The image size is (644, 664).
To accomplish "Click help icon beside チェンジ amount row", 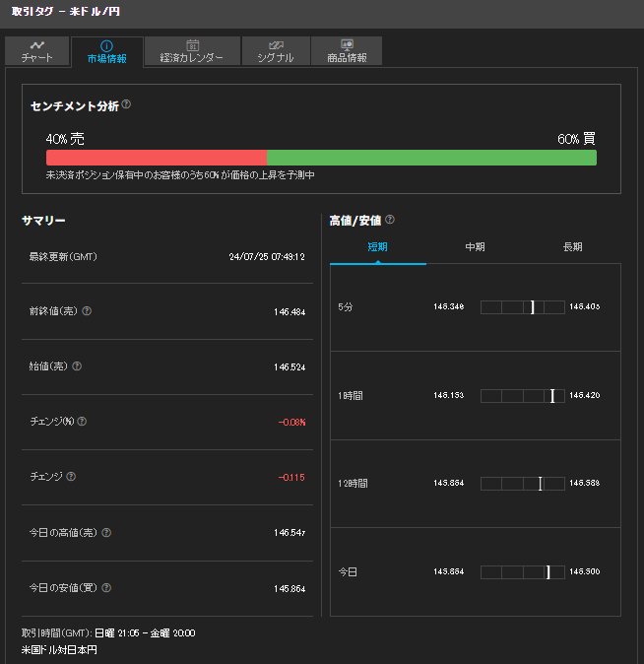I will click(x=71, y=477).
